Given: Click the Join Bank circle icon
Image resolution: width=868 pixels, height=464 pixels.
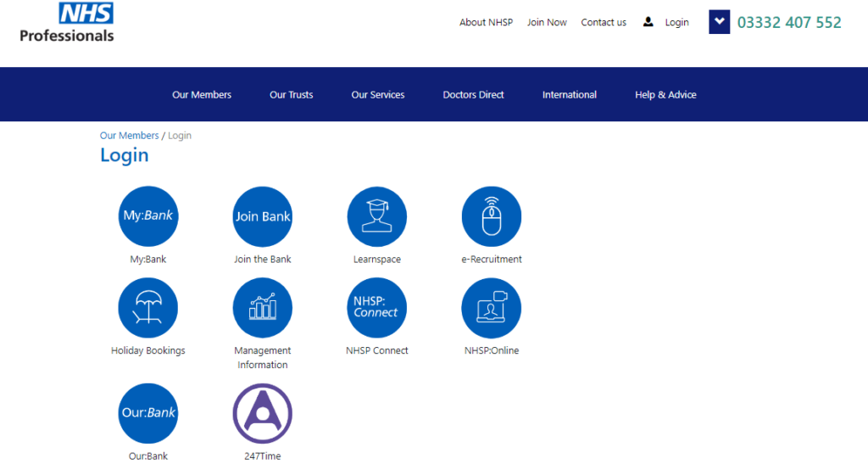Looking at the screenshot, I should pyautogui.click(x=263, y=216).
